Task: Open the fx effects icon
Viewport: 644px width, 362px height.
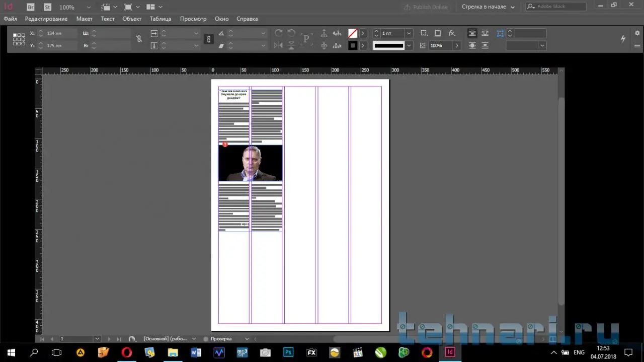Action: point(452,33)
